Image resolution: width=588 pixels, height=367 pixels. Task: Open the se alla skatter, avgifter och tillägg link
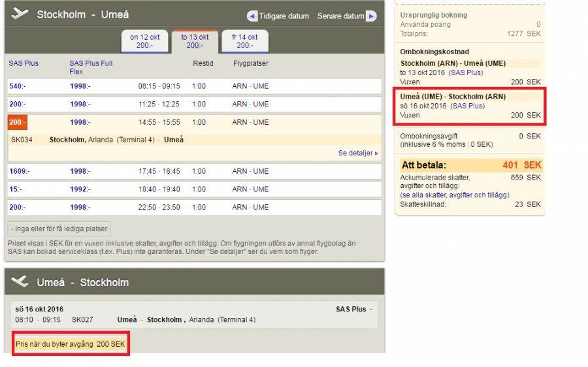[x=455, y=195]
